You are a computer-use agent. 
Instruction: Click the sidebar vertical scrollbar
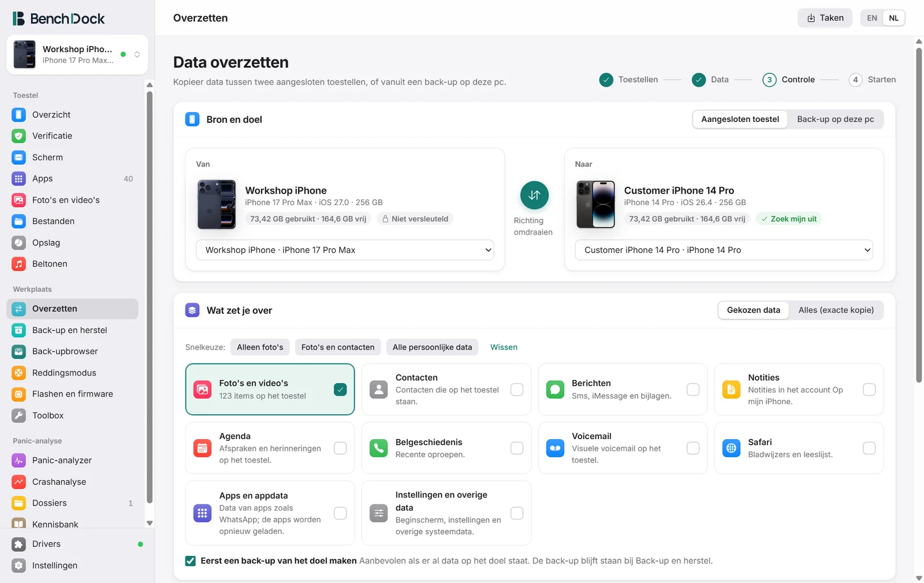pos(150,297)
